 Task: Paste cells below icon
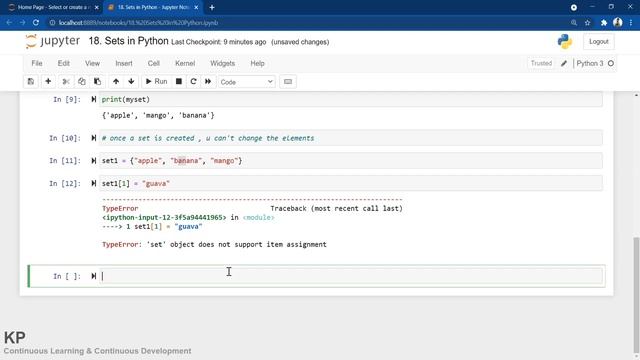[97, 82]
